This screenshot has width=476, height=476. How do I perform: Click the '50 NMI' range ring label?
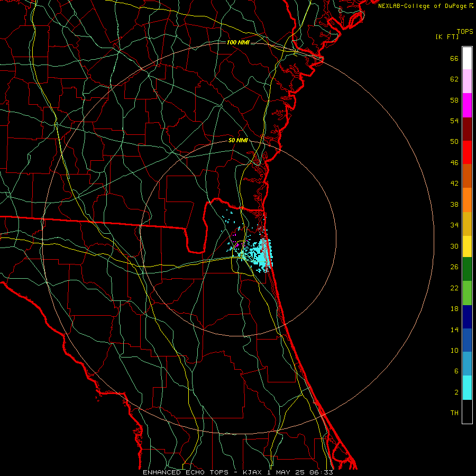point(238,140)
